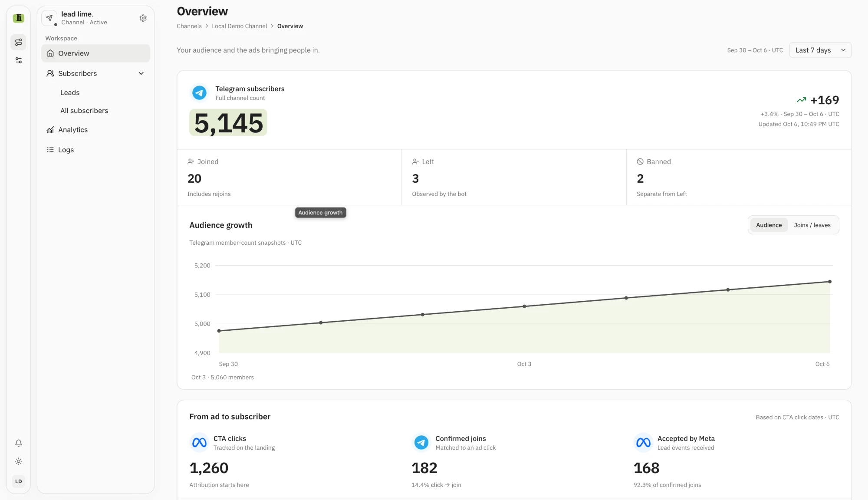Toggle light/dark theme sun icon
868x500 pixels.
tap(18, 461)
